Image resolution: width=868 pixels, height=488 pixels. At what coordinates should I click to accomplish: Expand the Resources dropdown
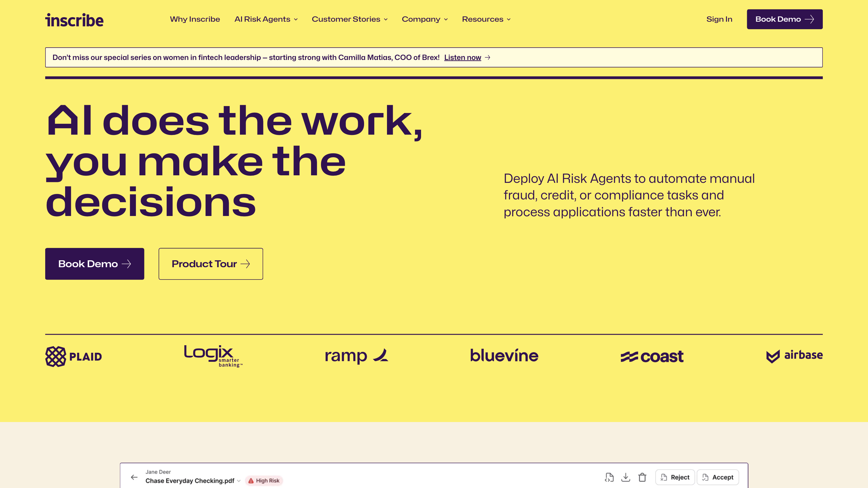coord(486,19)
